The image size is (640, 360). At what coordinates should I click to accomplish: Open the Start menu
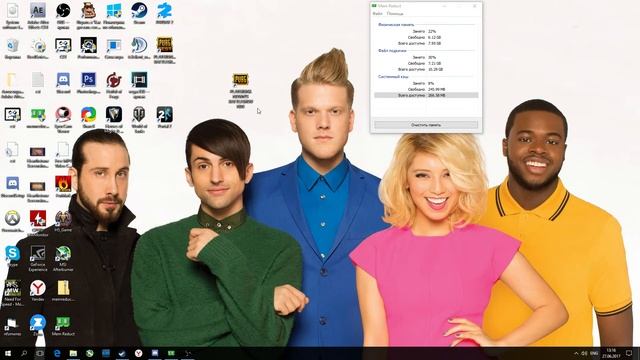click(x=7, y=353)
